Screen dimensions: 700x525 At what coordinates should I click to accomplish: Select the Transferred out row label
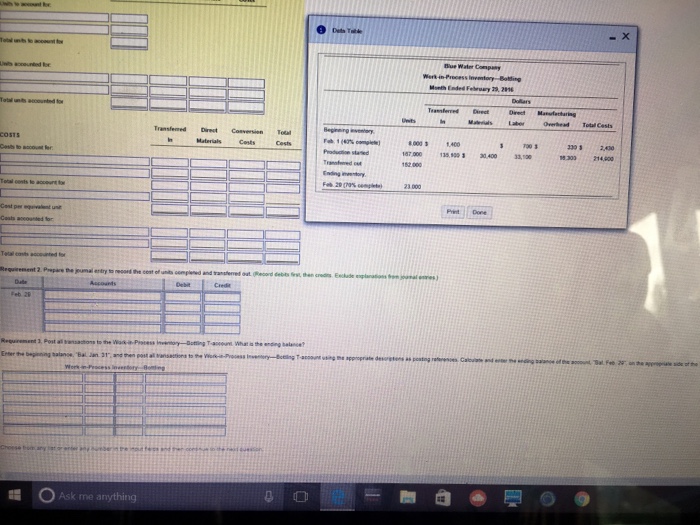pos(342,163)
